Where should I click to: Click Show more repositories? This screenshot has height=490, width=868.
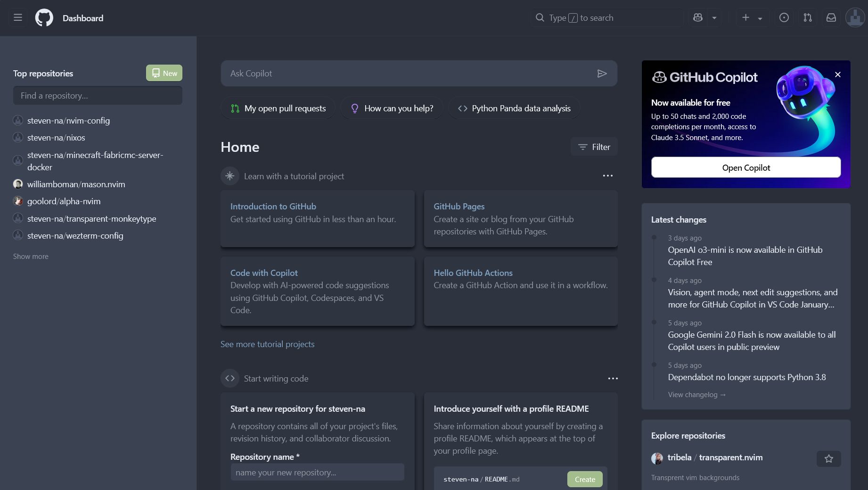[x=31, y=257]
